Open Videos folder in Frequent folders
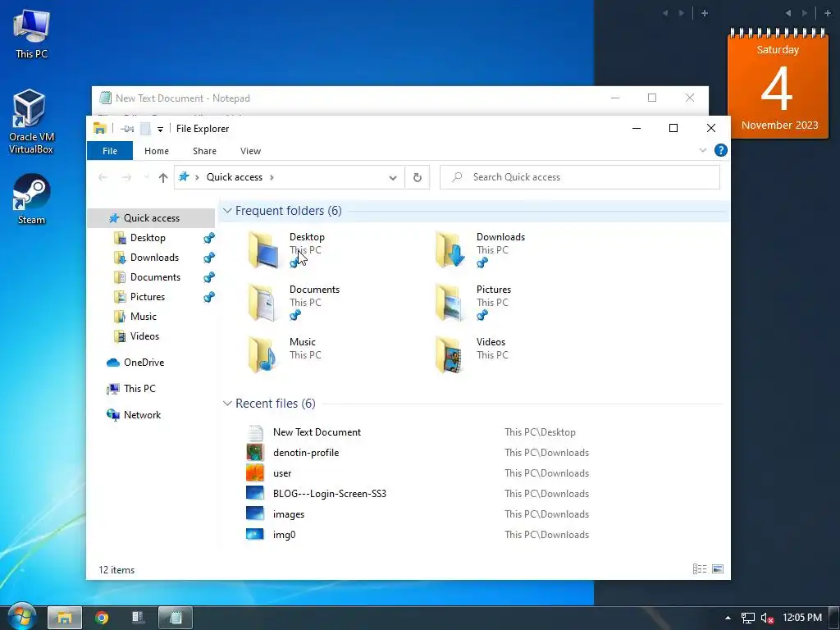Viewport: 840px width, 630px height. (472, 354)
